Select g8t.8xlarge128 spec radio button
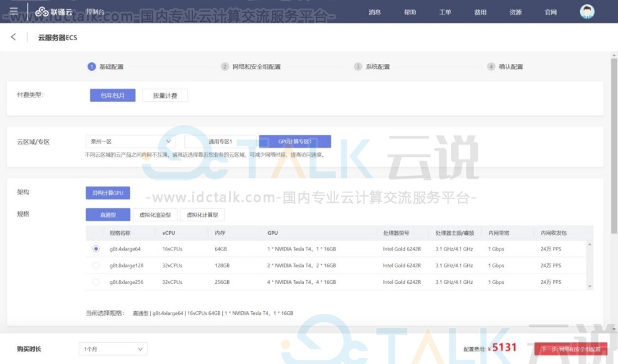 [x=96, y=265]
